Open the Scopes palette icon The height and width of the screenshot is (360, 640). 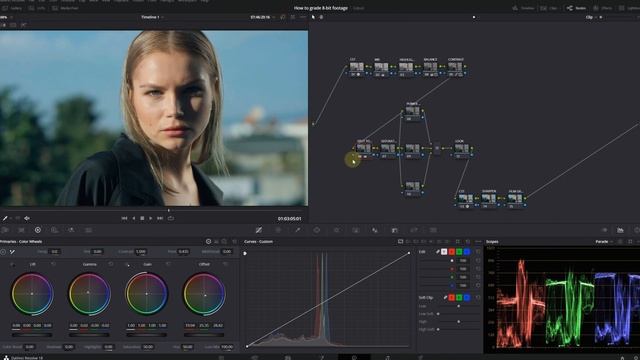(620, 230)
